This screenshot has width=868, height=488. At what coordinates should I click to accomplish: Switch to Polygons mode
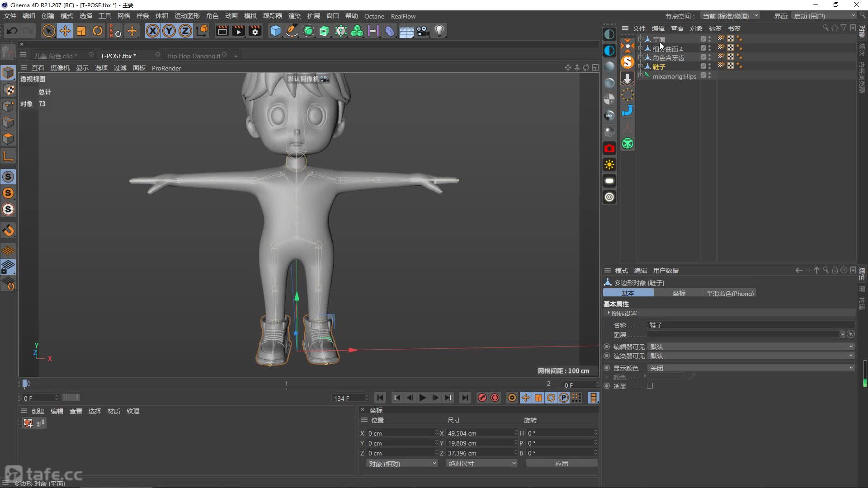pyautogui.click(x=8, y=139)
